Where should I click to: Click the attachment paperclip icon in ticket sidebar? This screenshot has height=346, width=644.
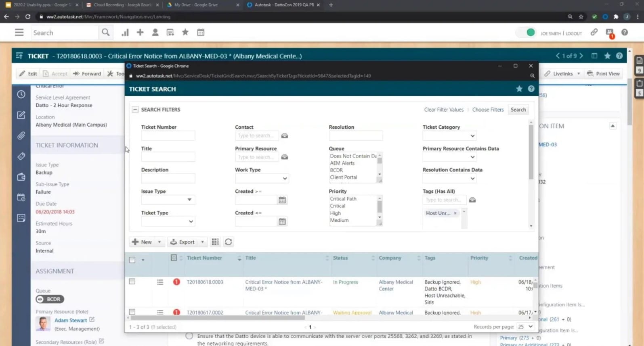21,135
